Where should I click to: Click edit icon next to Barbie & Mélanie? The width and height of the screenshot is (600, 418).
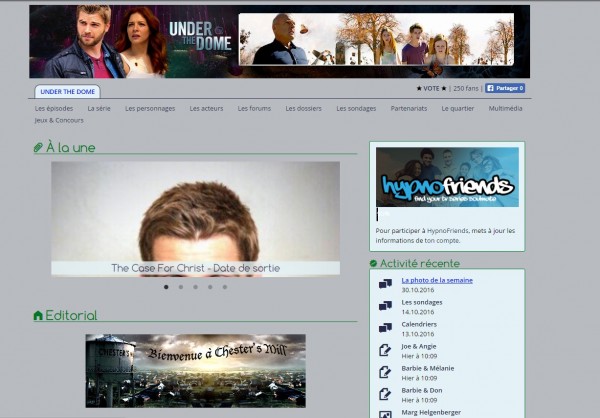pos(385,372)
